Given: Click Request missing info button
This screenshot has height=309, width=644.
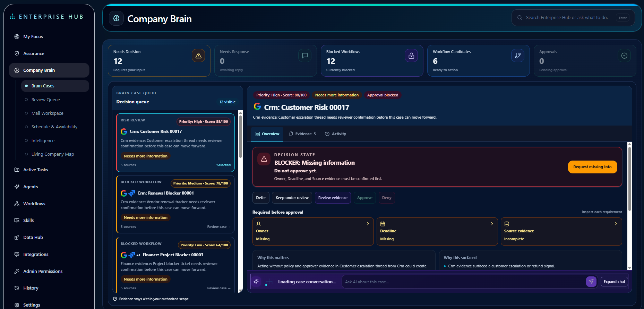Looking at the screenshot, I should (592, 167).
